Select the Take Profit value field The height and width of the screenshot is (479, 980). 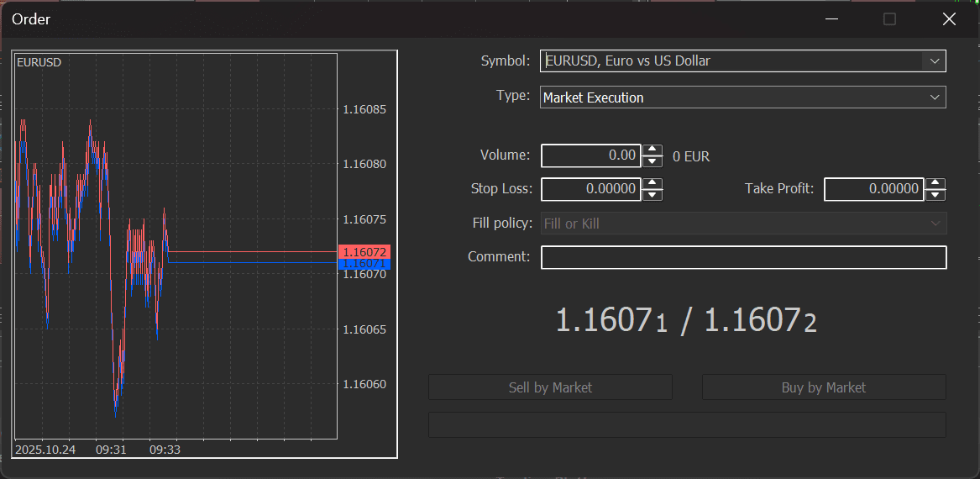click(873, 189)
